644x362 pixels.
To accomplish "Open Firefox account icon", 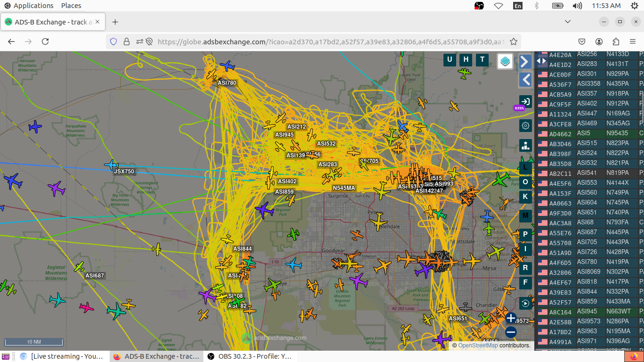I will click(x=599, y=41).
